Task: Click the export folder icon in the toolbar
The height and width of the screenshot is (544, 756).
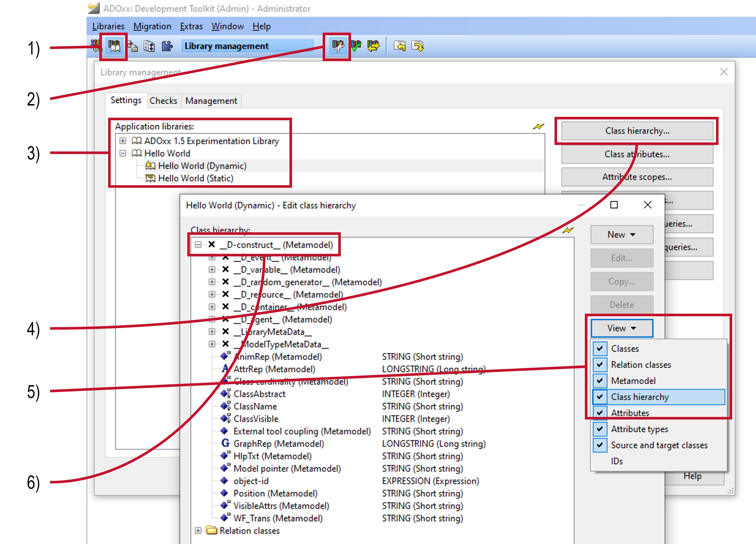Action: pyautogui.click(x=417, y=46)
